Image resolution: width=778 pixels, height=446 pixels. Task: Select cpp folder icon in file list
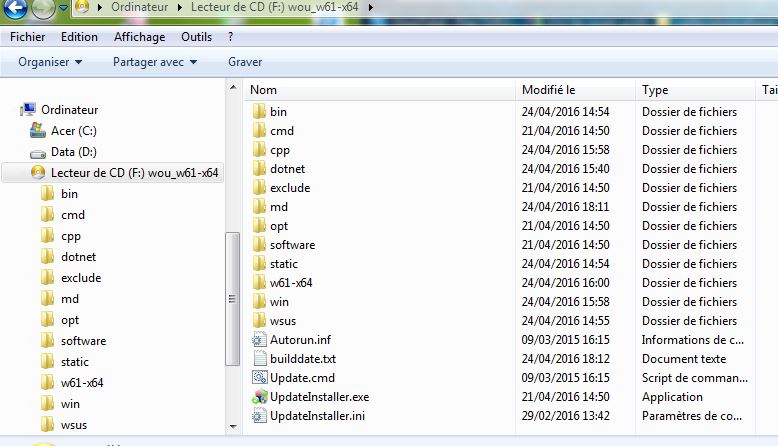(x=259, y=149)
